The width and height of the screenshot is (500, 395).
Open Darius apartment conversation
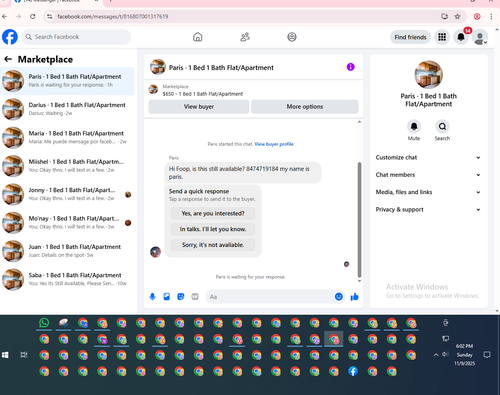[67, 109]
